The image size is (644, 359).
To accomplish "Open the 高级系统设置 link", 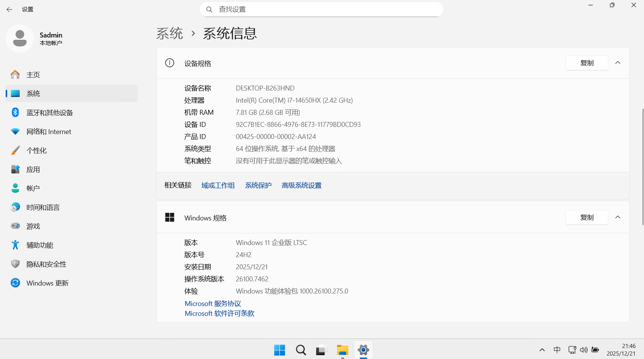I will pos(301,185).
